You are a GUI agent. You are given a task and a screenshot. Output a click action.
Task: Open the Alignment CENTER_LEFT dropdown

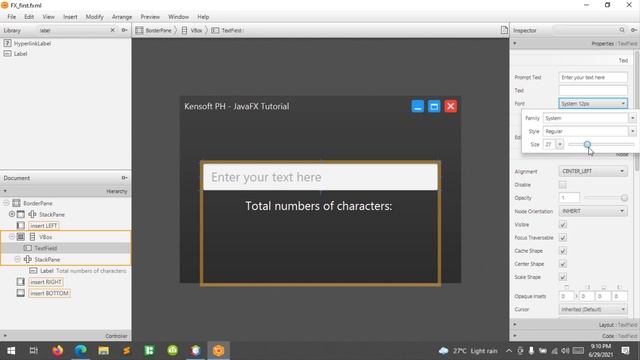(593, 171)
